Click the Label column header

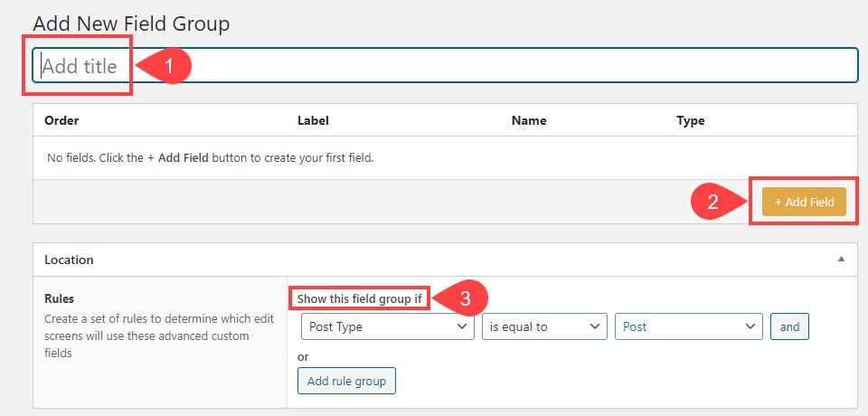[313, 120]
